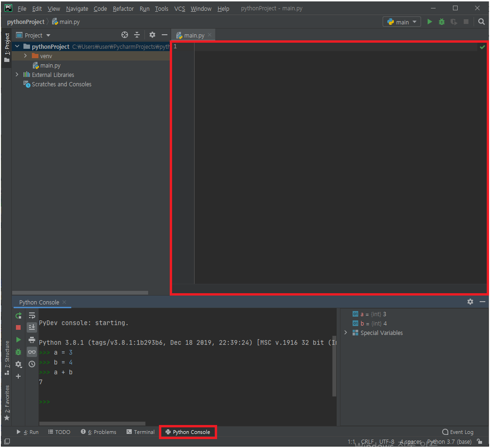Click Python 3.7 (base) interpreter in status bar
This screenshot has width=490, height=448.
pyautogui.click(x=449, y=442)
